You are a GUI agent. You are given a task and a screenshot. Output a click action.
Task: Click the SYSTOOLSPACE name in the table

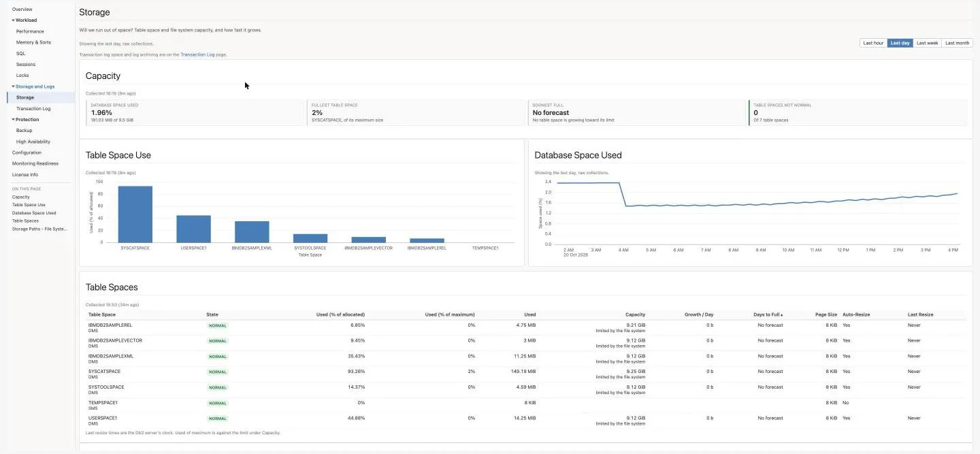[x=106, y=387]
